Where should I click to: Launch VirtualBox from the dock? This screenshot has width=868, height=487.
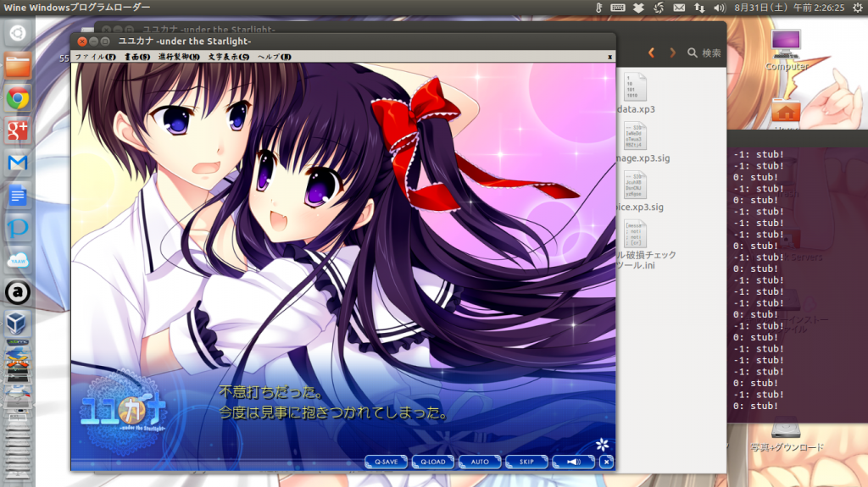point(18,324)
